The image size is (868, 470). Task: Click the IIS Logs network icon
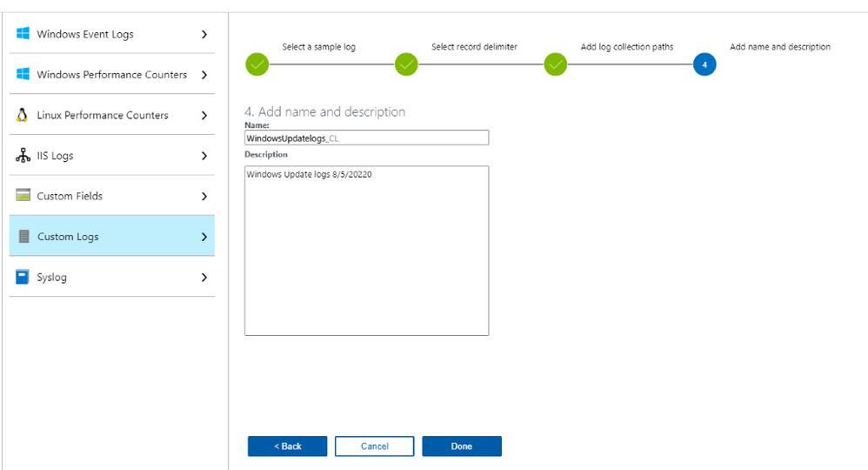(23, 155)
